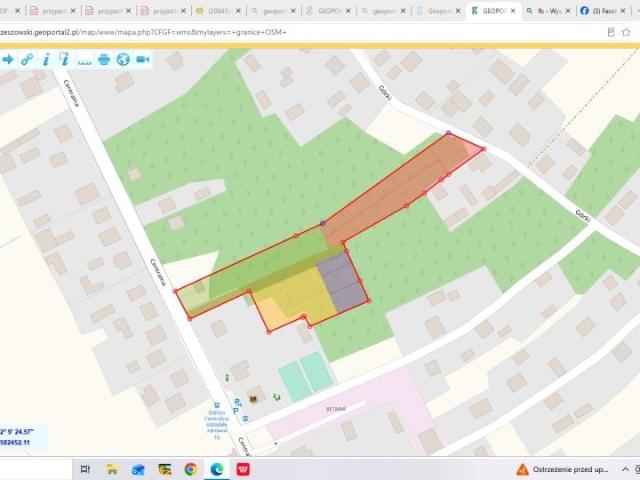Open the red WPS app on taskbar
The width and height of the screenshot is (640, 480).
click(x=243, y=469)
